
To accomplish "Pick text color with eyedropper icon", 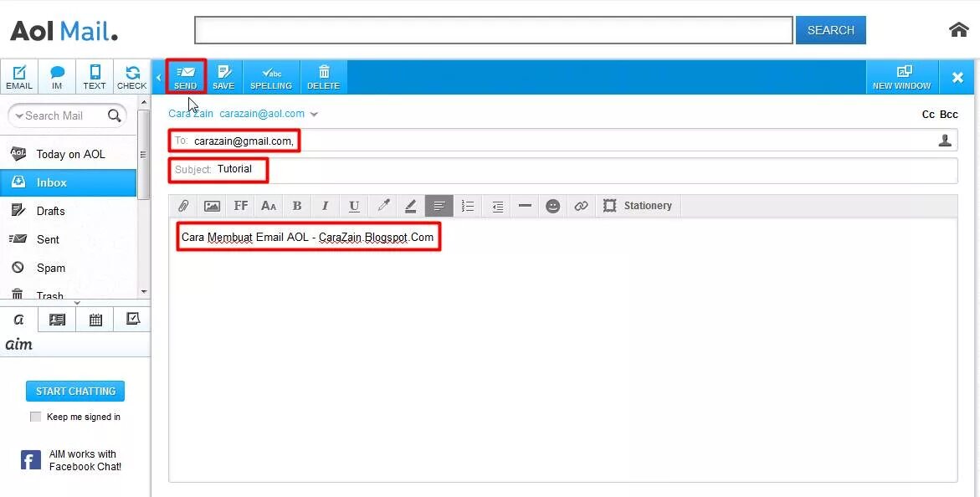I will tap(382, 206).
